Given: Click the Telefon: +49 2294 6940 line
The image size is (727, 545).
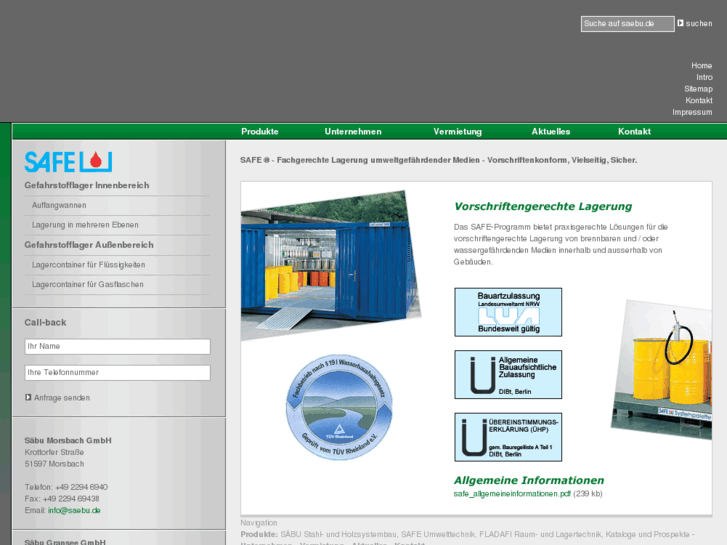Looking at the screenshot, I should [x=66, y=487].
